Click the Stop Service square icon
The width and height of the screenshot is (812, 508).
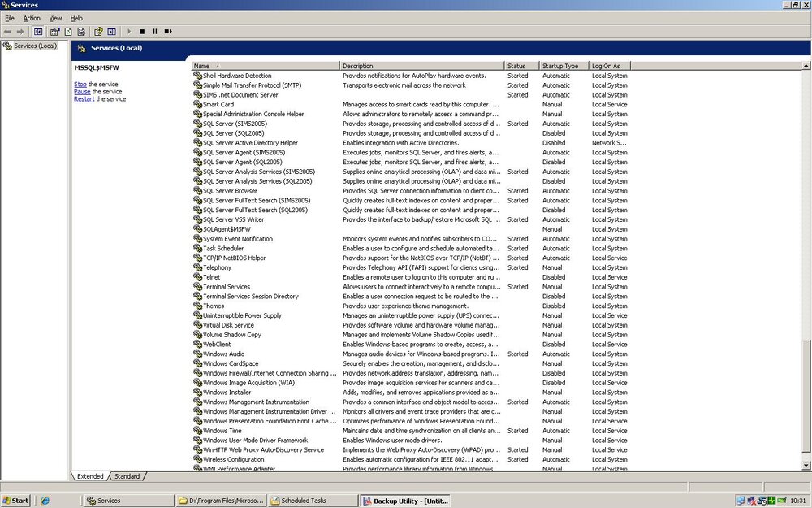click(x=142, y=32)
